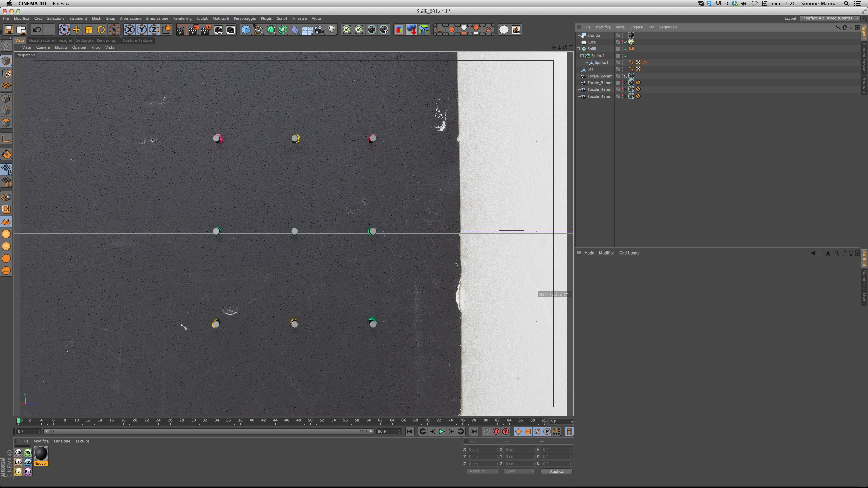
Task: Select the Nuovo material swatch
Action: (41, 454)
